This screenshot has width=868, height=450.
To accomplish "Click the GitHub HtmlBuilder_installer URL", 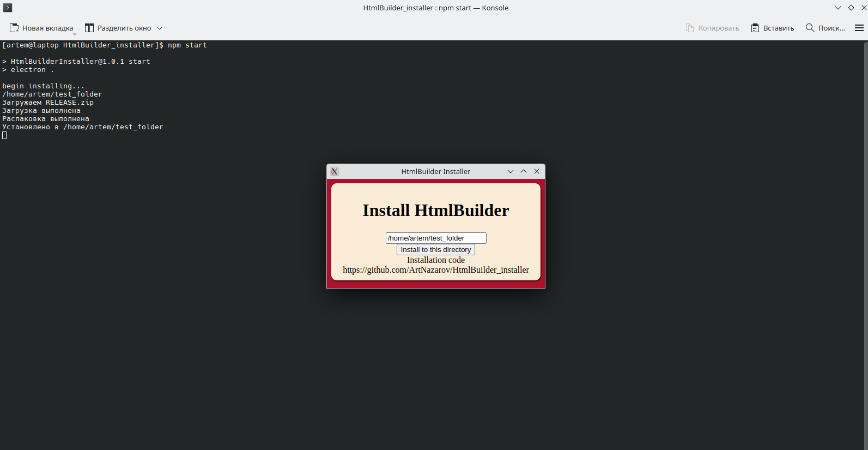I will tap(436, 270).
